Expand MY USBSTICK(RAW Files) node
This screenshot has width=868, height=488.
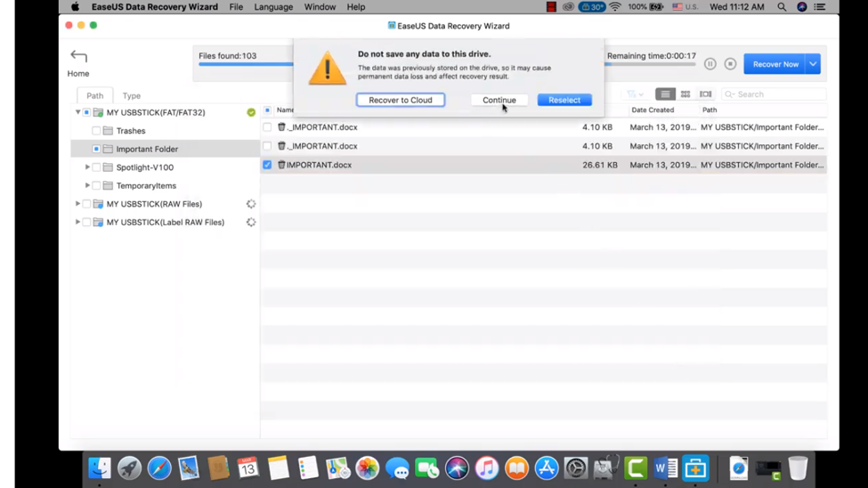click(77, 204)
